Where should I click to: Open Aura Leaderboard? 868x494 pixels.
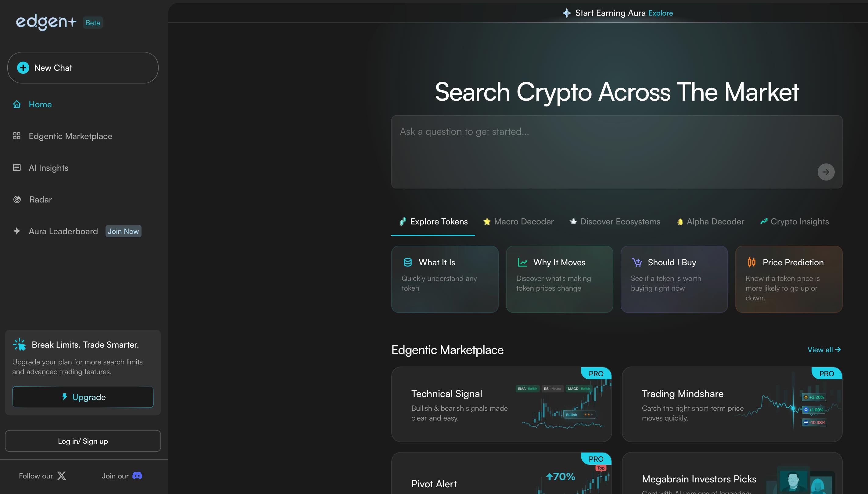point(63,231)
